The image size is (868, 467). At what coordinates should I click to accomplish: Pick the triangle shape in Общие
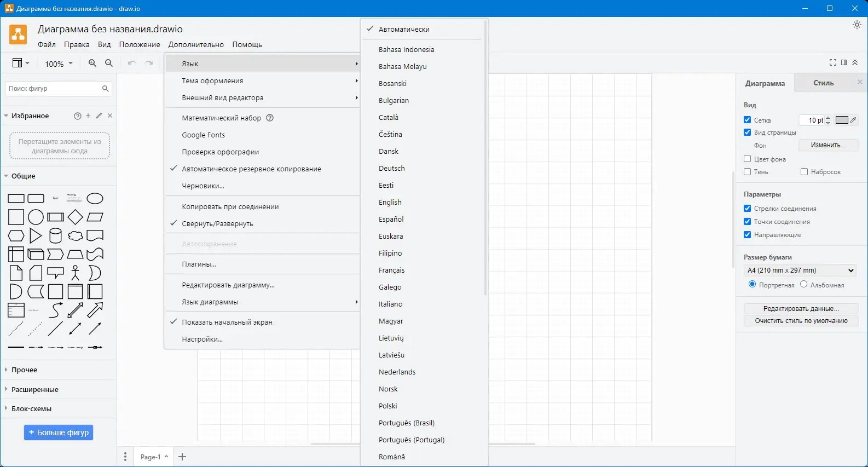(x=36, y=236)
